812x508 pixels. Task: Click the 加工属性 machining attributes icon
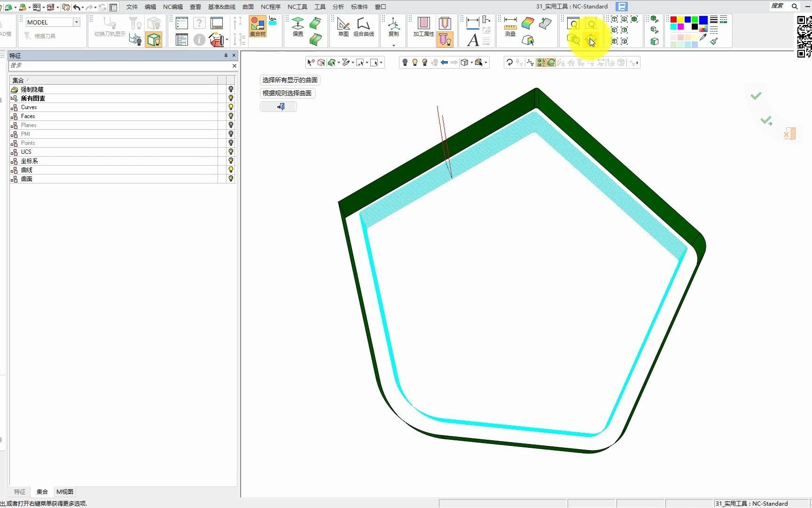pos(423,26)
